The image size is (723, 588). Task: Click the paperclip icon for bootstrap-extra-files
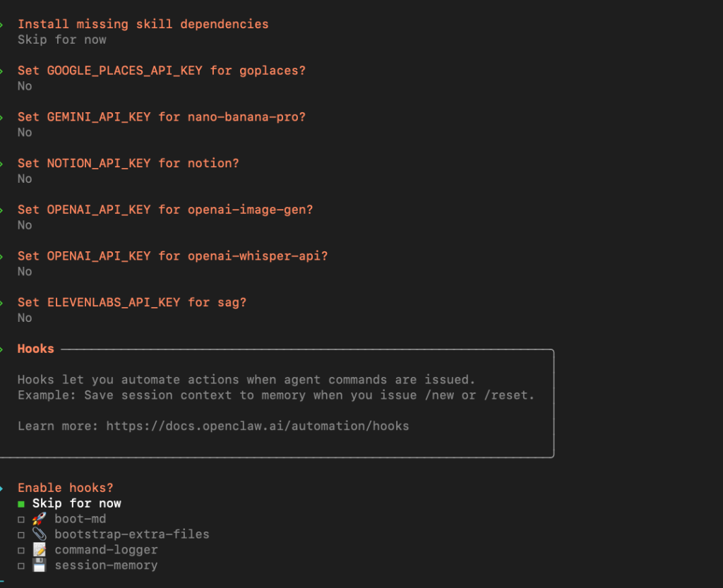click(x=40, y=534)
